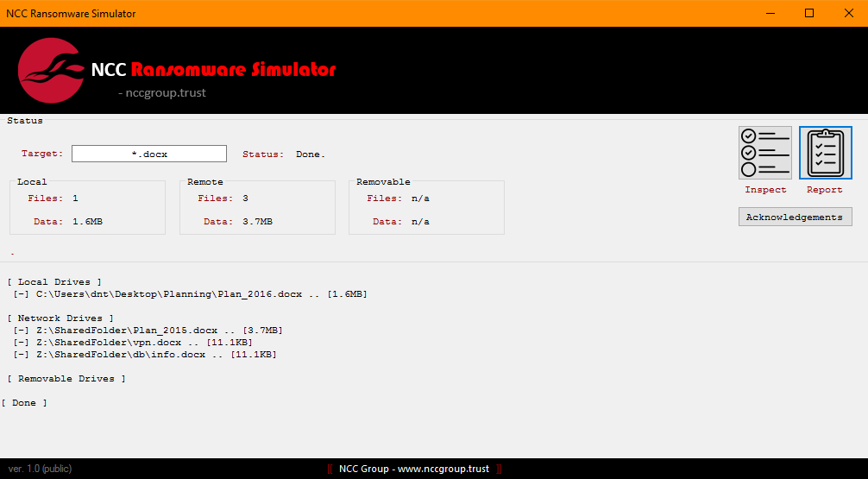Click the Removable Drives section header

(66, 379)
